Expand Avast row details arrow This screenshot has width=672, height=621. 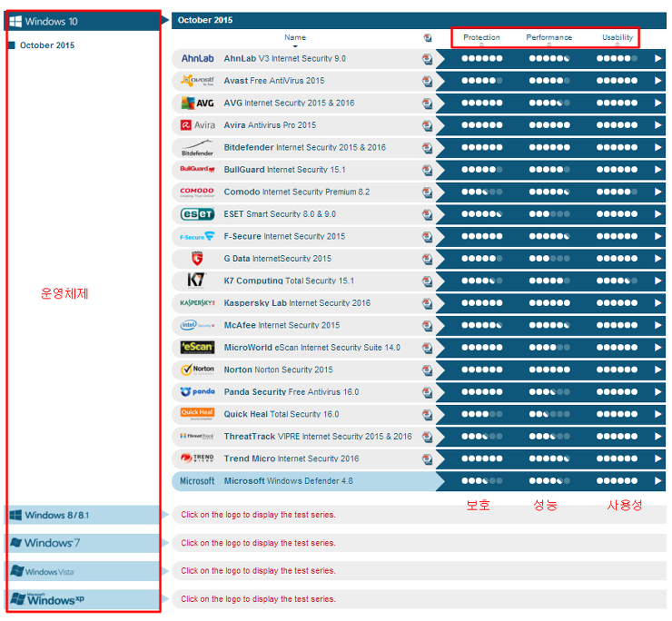click(x=657, y=81)
